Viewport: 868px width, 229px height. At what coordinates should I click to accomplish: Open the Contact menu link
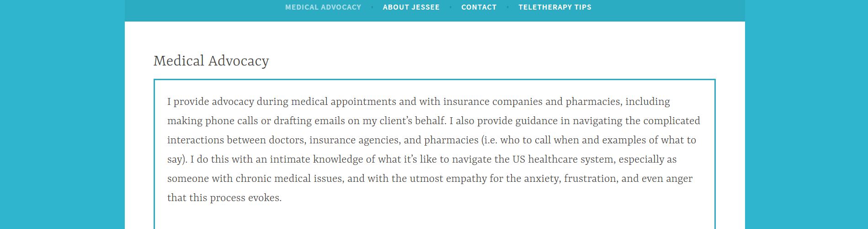(x=479, y=7)
